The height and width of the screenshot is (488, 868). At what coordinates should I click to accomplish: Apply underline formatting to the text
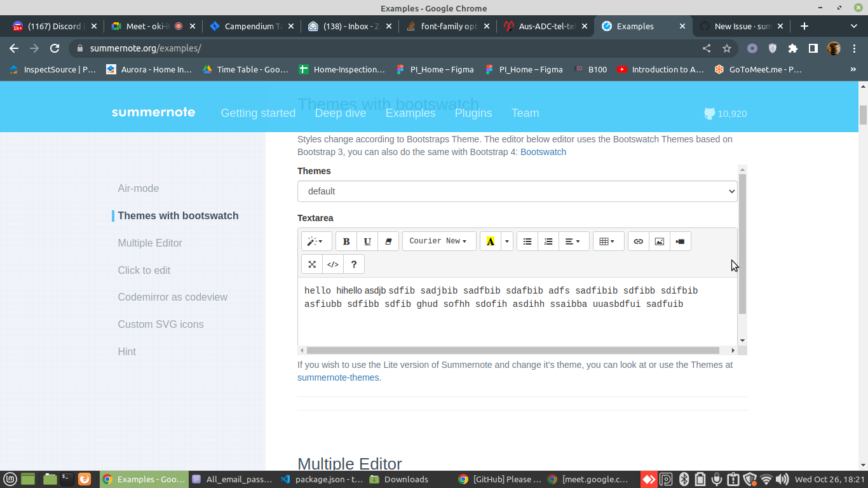pos(367,241)
